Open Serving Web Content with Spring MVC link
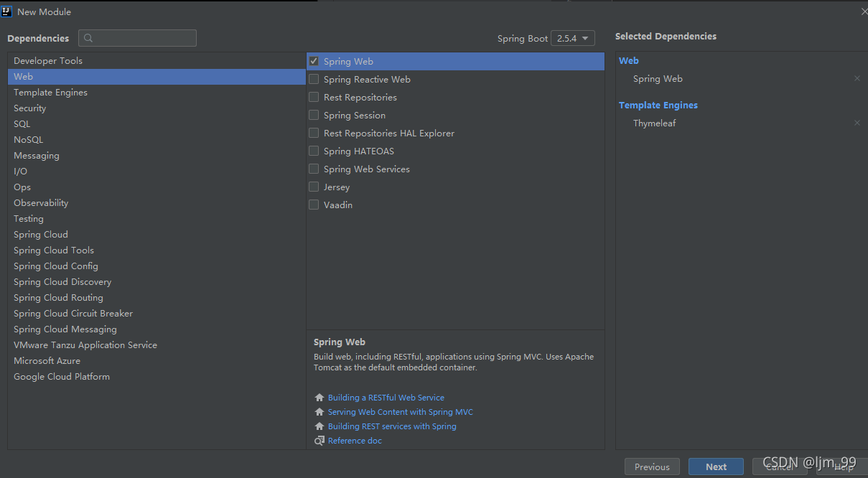 (401, 412)
